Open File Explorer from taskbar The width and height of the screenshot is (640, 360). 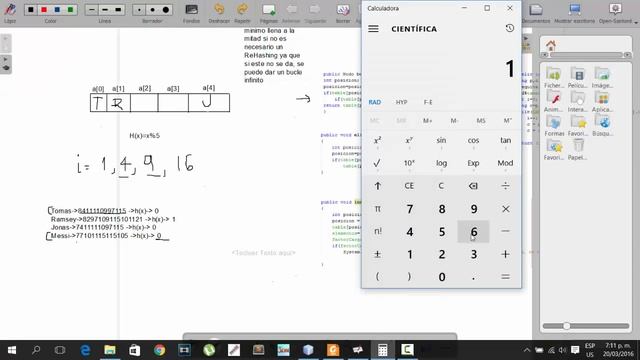click(x=110, y=350)
